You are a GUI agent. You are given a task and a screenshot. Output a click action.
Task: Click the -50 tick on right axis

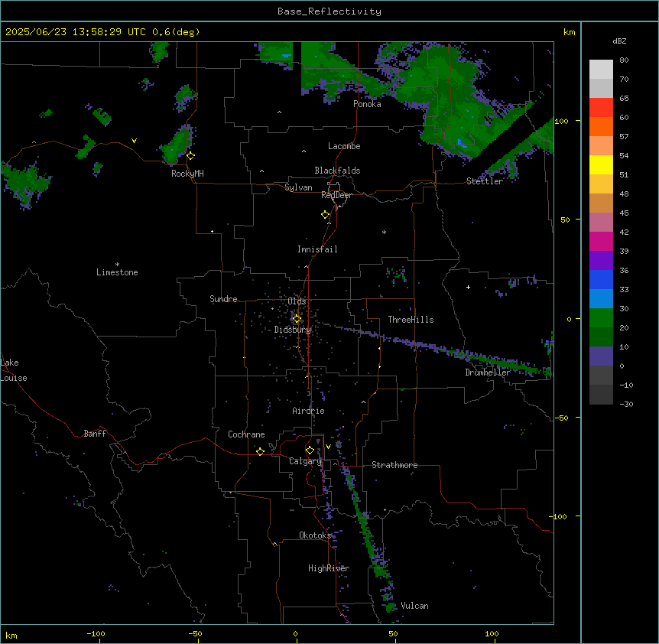point(561,418)
